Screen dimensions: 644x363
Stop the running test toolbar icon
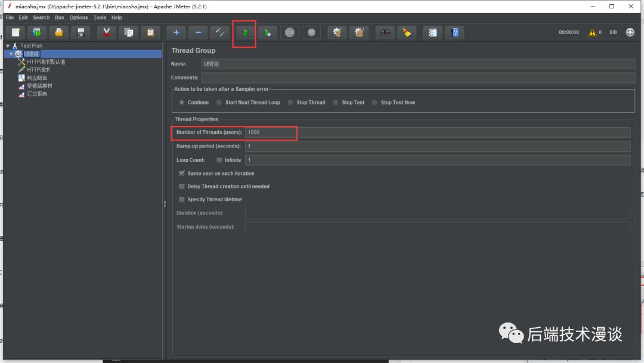click(290, 32)
